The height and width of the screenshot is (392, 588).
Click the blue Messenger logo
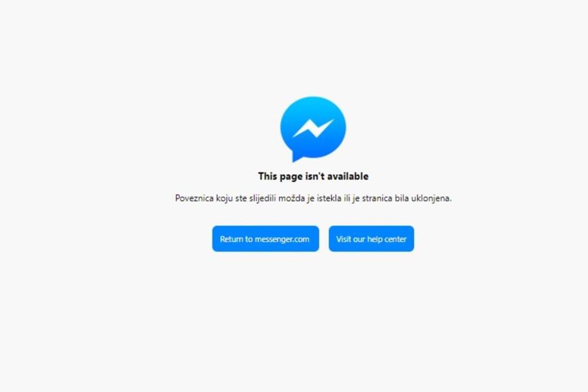point(313,129)
